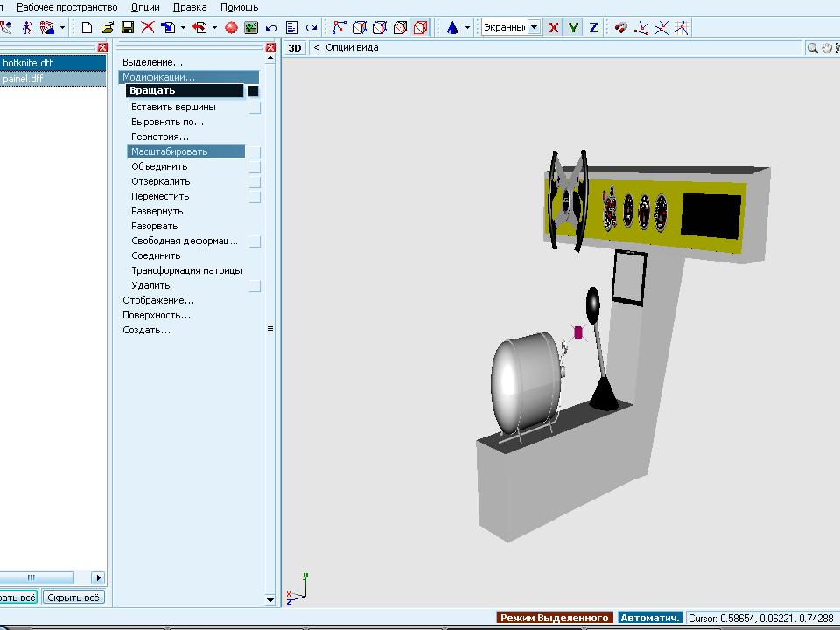Click the New file icon
The width and height of the screenshot is (840, 630).
(87, 27)
